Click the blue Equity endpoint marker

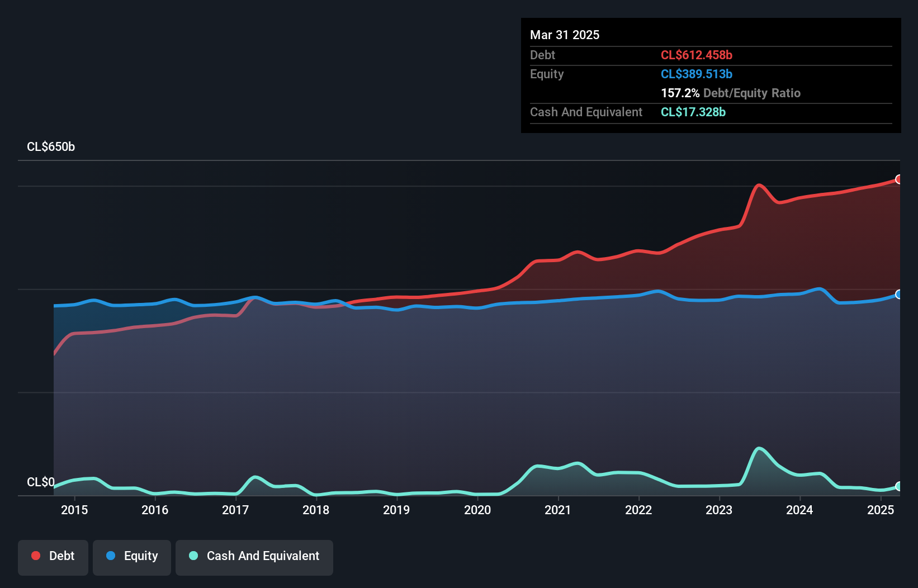(x=898, y=295)
